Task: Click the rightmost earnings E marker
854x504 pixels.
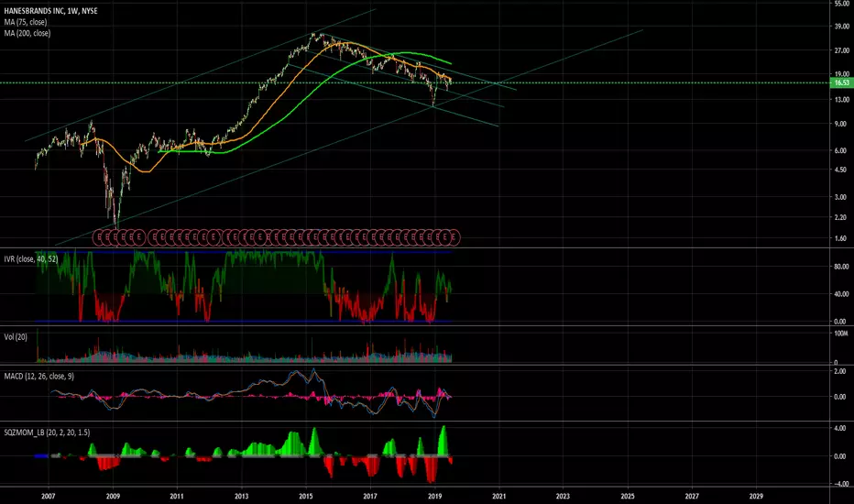Action: 454,237
